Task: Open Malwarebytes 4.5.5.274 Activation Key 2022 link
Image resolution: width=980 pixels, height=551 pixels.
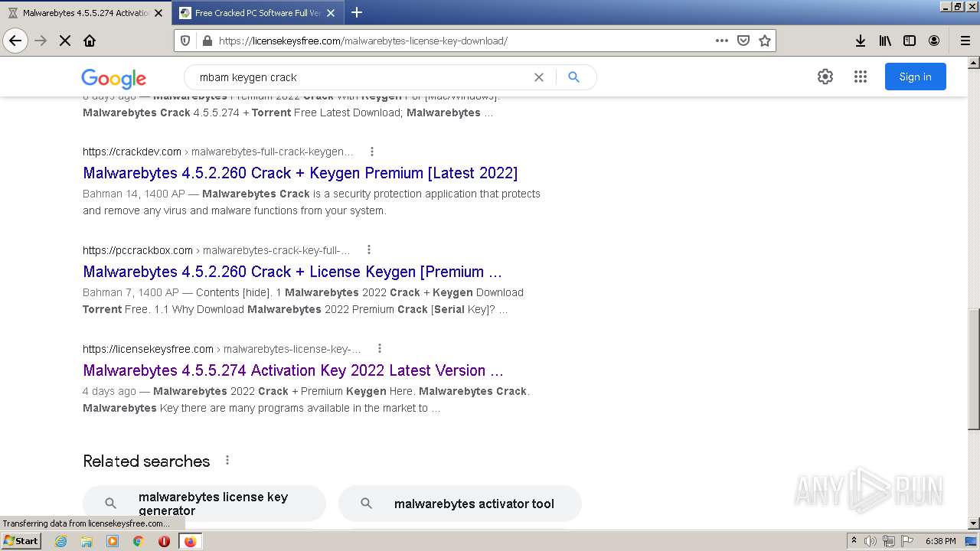Action: point(293,370)
